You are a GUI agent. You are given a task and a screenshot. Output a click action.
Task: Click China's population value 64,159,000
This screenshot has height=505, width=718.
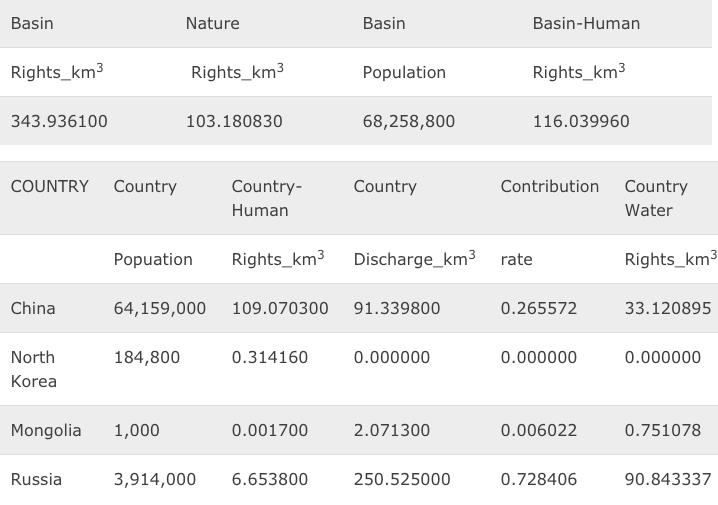click(x=160, y=308)
